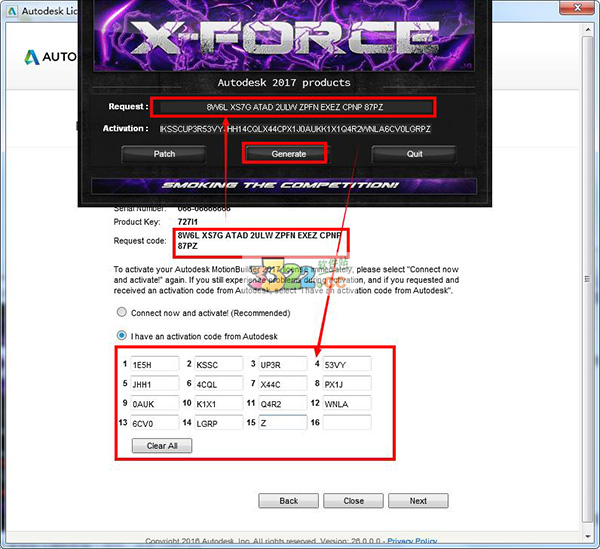Click the Product Key value 727I1
The height and width of the screenshot is (549, 600).
(188, 222)
